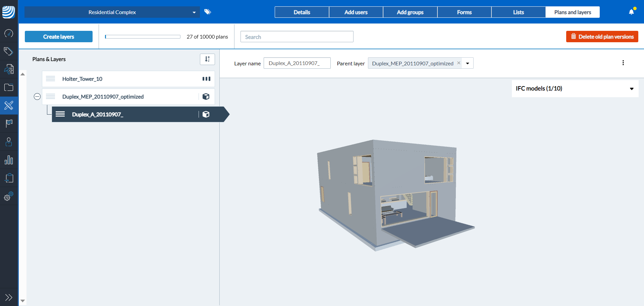Screen dimensions: 644x306
Task: Click the 3D model cube on Duplex_MEP_20110907_optimized
Action: [x=206, y=97]
